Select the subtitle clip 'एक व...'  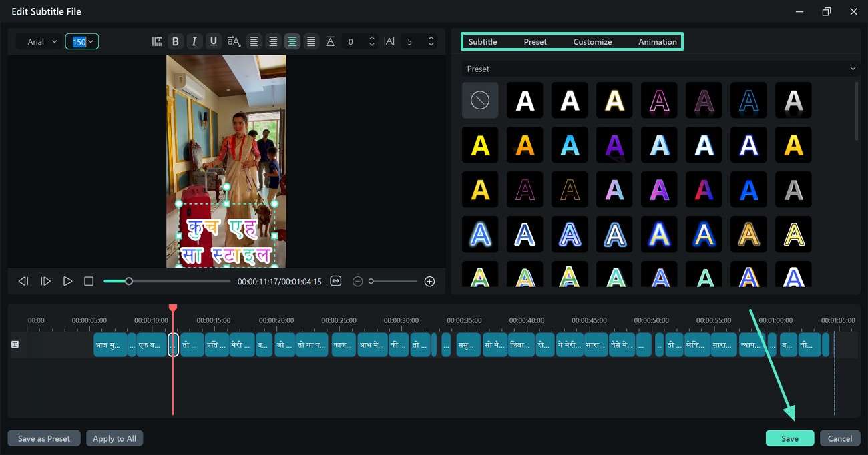pyautogui.click(x=152, y=344)
